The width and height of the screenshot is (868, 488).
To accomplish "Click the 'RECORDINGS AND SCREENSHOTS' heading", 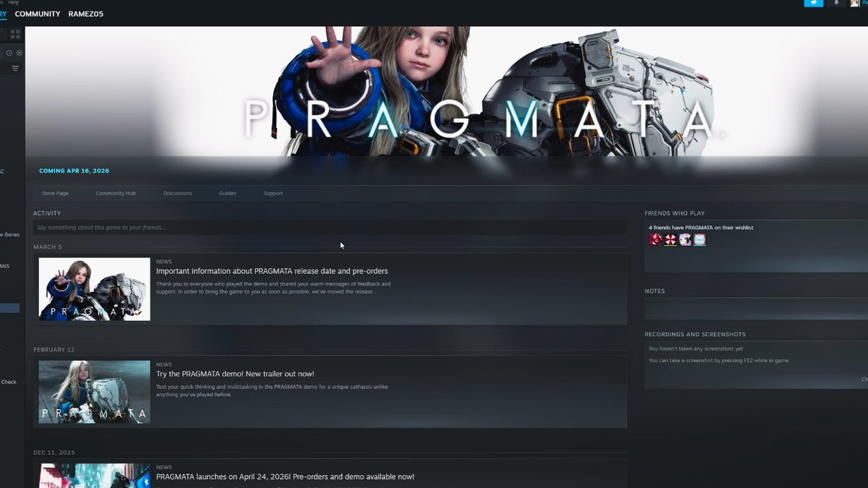I will 695,335.
